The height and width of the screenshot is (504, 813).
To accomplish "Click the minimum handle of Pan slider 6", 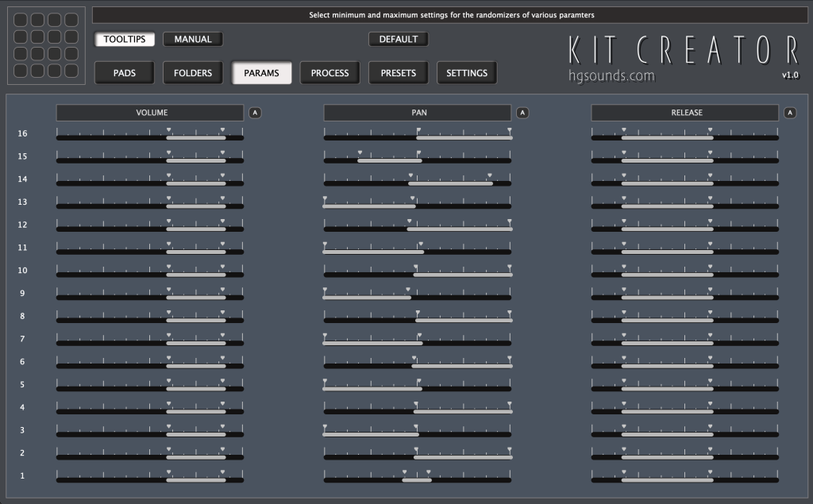I will 414,358.
